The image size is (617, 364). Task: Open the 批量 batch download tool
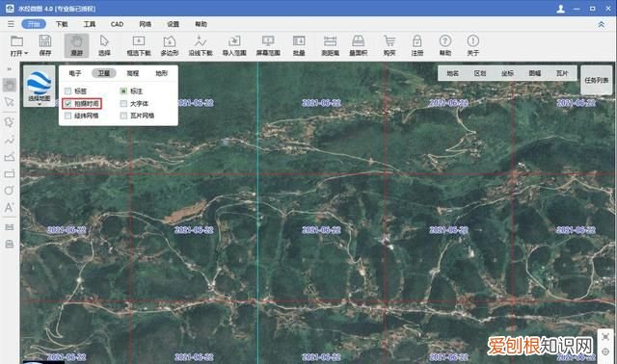tap(299, 45)
